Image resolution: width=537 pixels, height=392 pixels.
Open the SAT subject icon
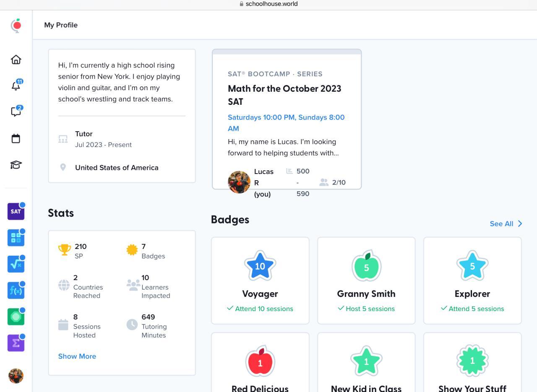tap(16, 211)
